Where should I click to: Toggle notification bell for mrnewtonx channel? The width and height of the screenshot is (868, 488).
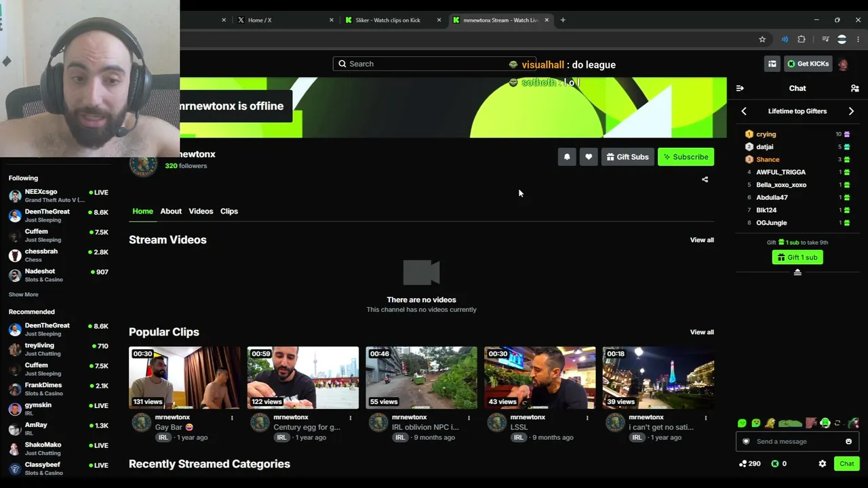567,157
